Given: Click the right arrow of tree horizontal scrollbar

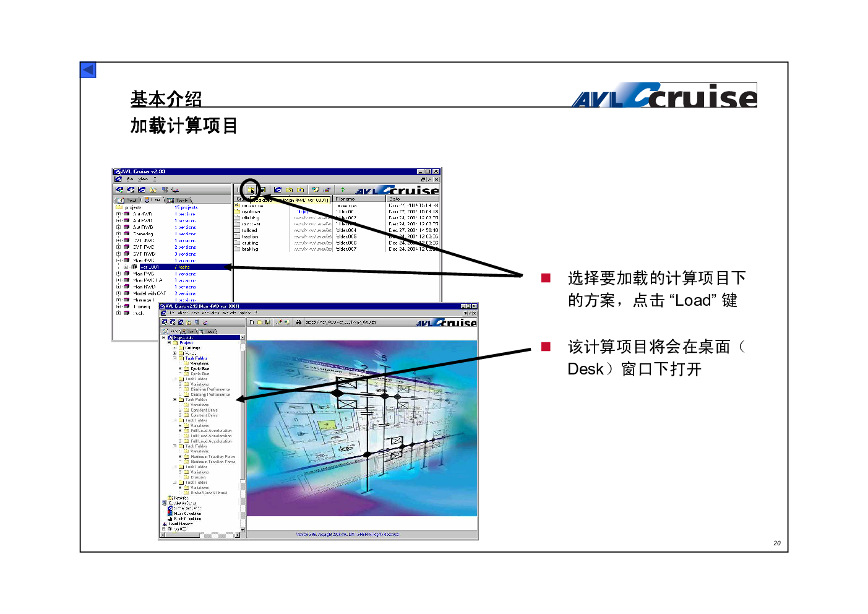Looking at the screenshot, I should pos(237,535).
